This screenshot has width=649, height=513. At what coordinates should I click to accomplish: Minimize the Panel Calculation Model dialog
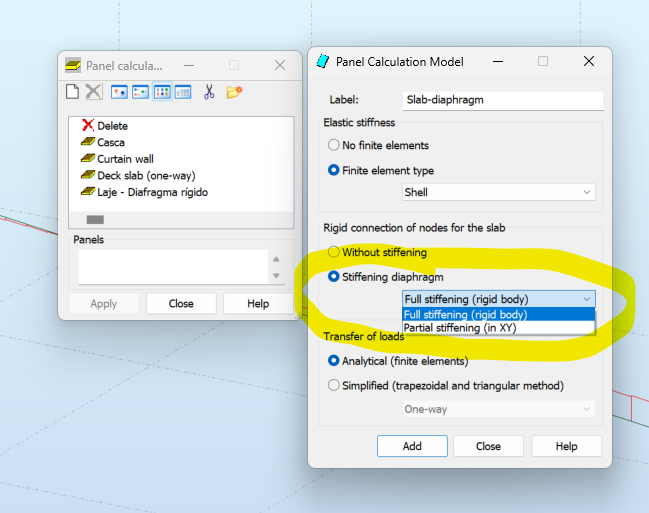click(498, 61)
